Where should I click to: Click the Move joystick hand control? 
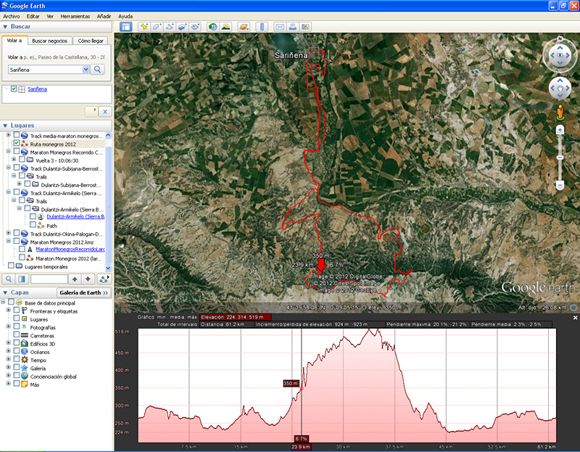pyautogui.click(x=560, y=88)
